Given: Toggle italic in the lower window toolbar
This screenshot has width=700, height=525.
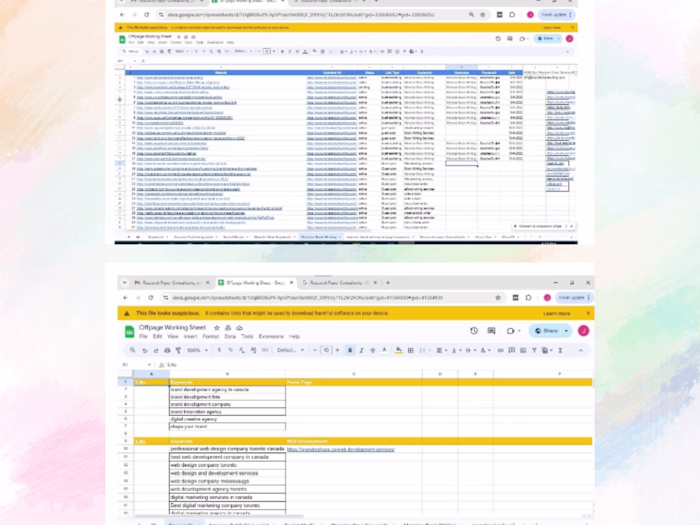Looking at the screenshot, I should click(x=361, y=350).
